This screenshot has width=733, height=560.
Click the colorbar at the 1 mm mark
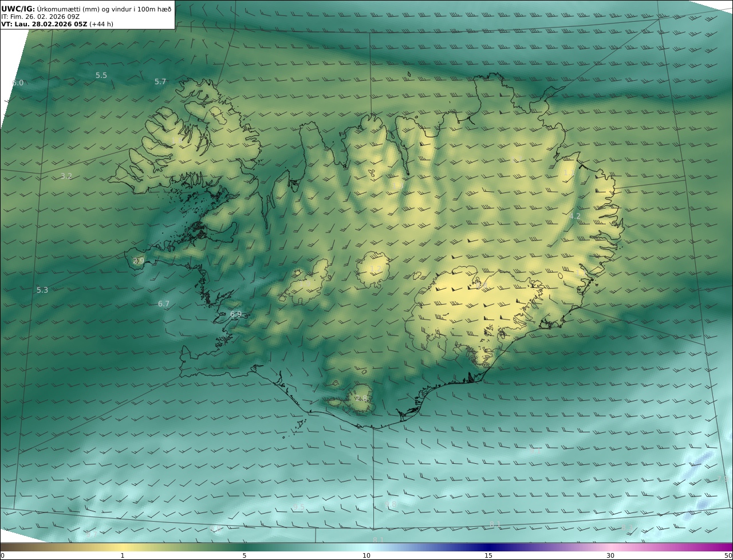click(x=123, y=547)
